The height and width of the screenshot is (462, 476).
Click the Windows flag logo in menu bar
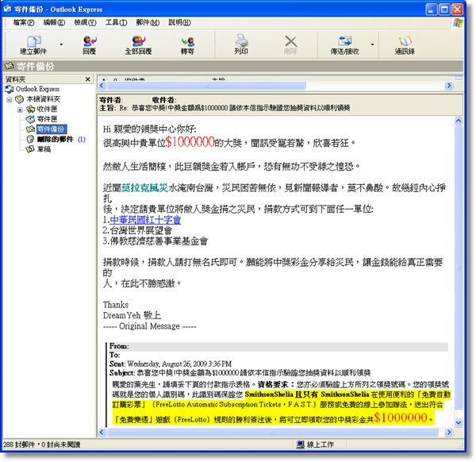pos(458,23)
